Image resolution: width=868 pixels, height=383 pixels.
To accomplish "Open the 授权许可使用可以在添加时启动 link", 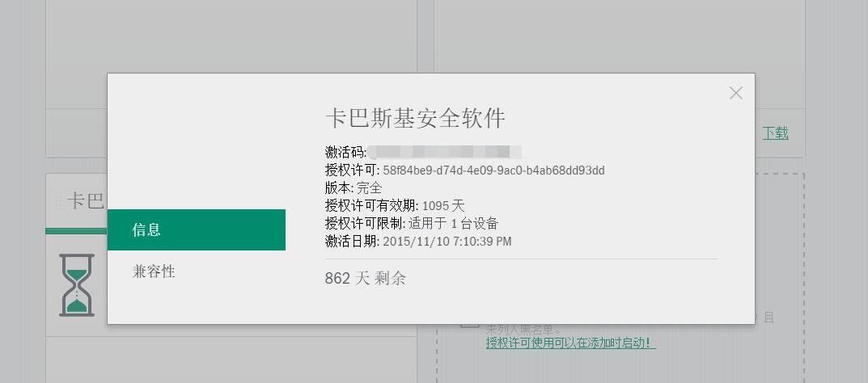I will pyautogui.click(x=571, y=343).
